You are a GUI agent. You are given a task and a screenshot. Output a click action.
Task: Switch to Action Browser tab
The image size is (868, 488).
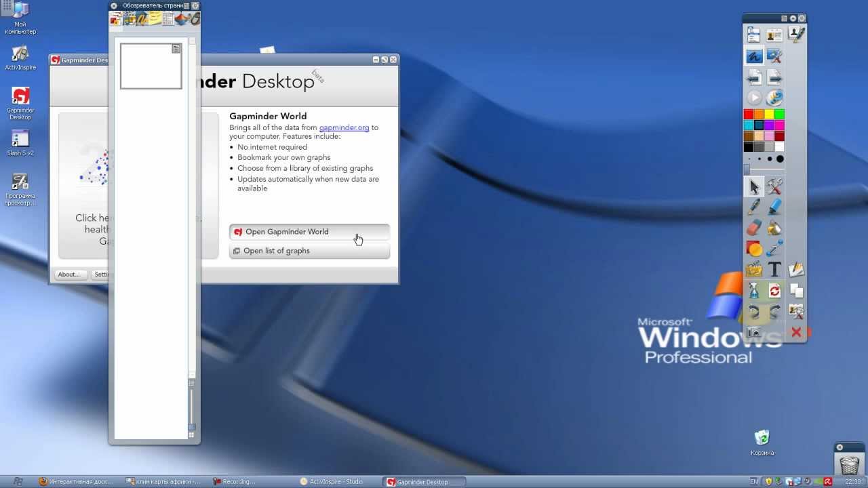[x=181, y=20]
